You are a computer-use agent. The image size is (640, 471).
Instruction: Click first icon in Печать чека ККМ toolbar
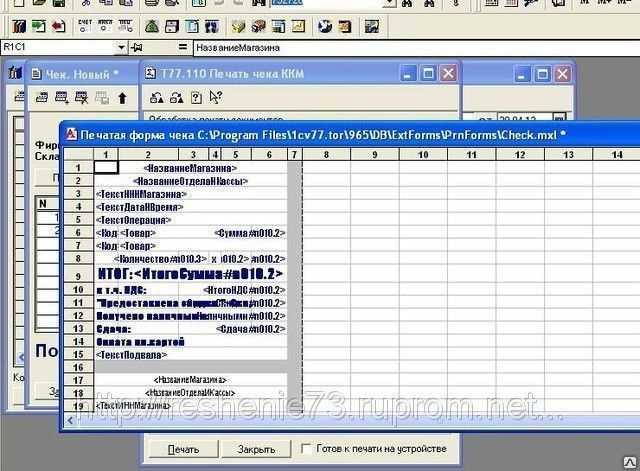(x=157, y=98)
